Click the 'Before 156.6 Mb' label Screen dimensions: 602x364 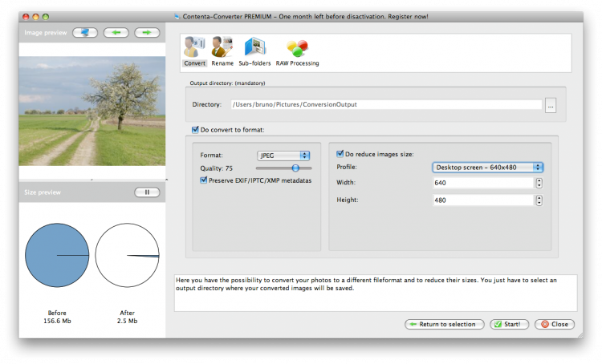point(57,317)
